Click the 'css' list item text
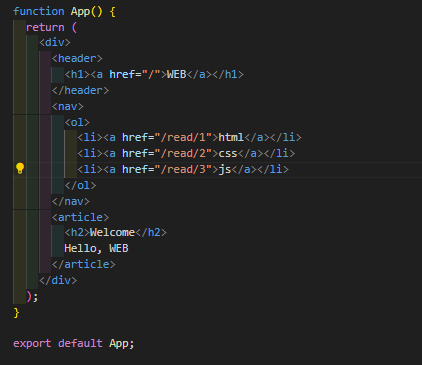 [x=228, y=153]
